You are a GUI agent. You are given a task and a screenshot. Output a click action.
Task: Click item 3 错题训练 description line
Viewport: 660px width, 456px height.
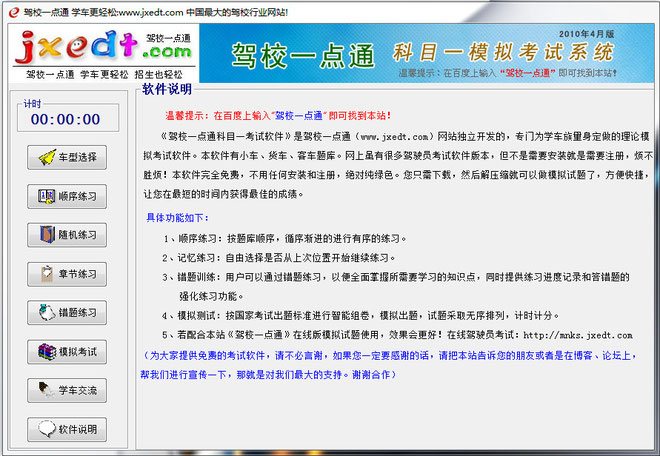[396, 286]
